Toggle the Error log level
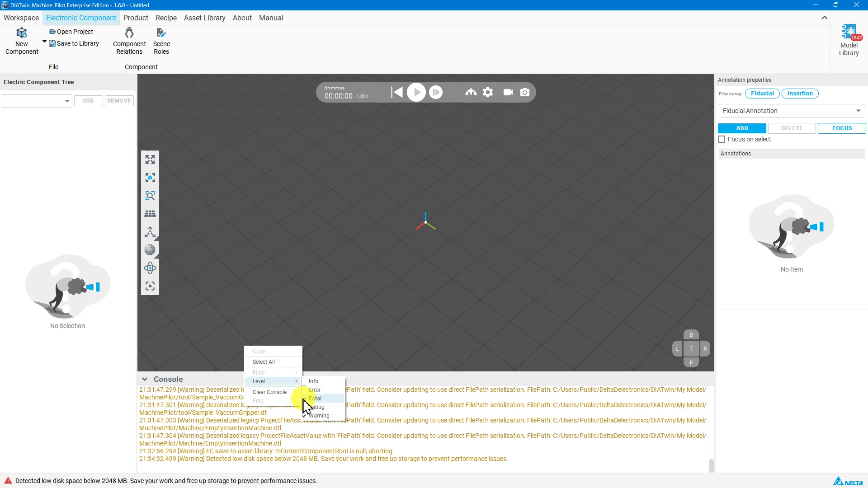This screenshot has width=868, height=488. click(323, 389)
